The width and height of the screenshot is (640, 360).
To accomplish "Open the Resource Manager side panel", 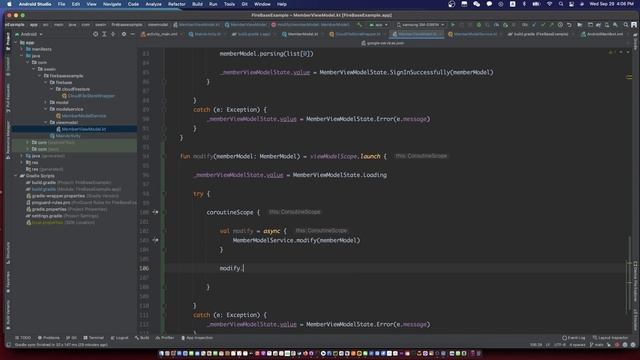I will pos(8,140).
